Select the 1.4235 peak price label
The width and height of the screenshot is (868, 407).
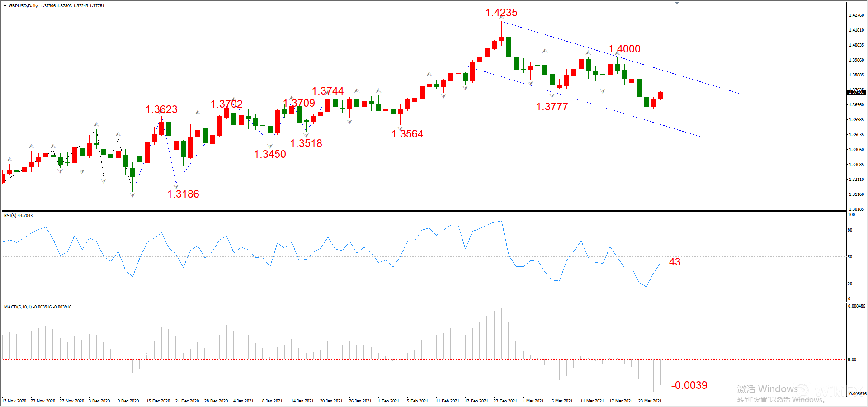pyautogui.click(x=501, y=13)
